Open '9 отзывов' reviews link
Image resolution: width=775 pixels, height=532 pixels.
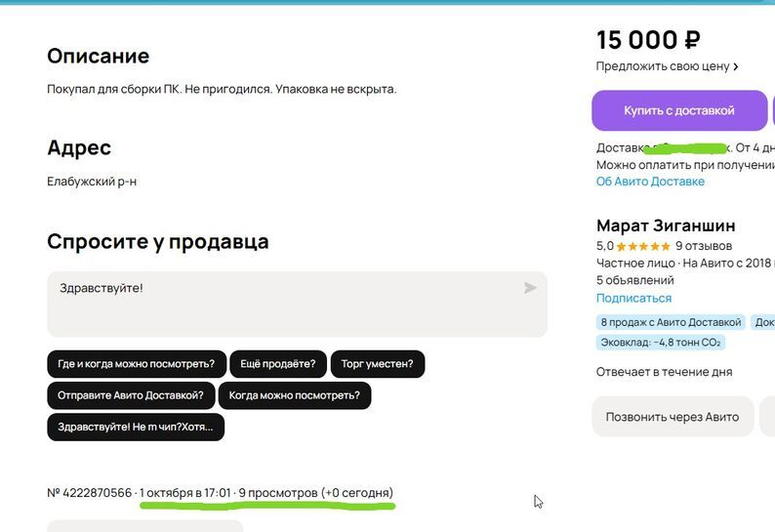coord(704,246)
